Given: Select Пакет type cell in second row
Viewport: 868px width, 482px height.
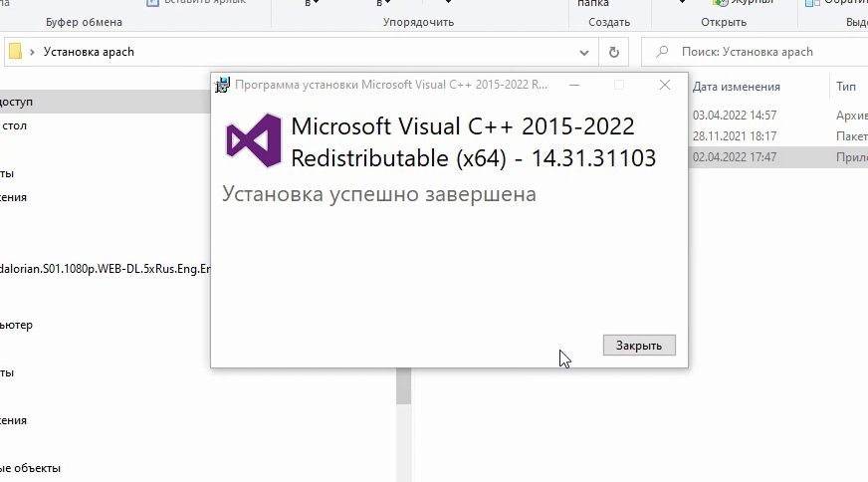Looking at the screenshot, I should 852,136.
